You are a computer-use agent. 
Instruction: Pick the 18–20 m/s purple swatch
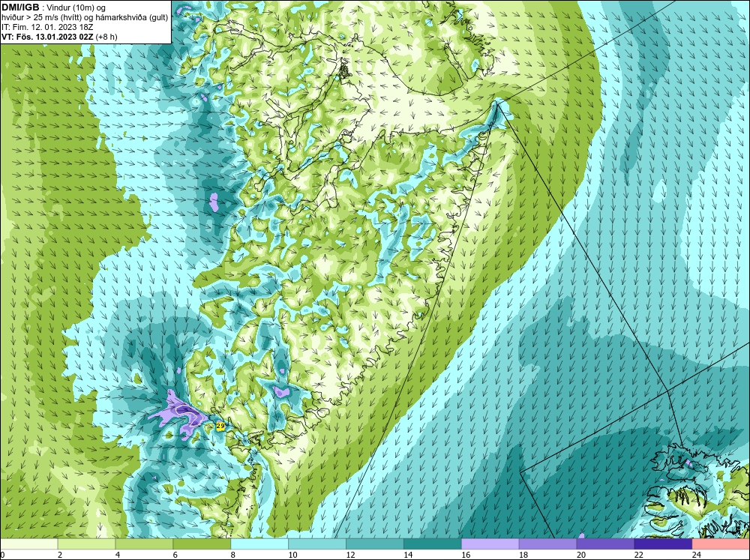(547, 544)
